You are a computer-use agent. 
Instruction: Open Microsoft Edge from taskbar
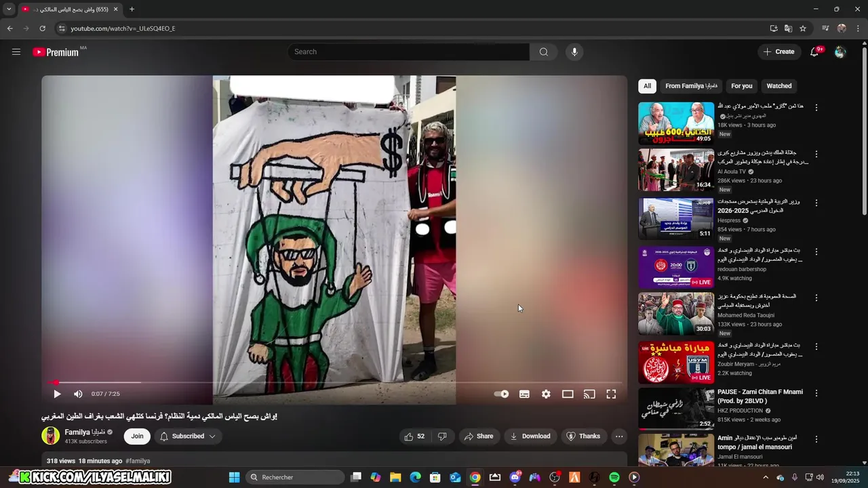(x=416, y=477)
